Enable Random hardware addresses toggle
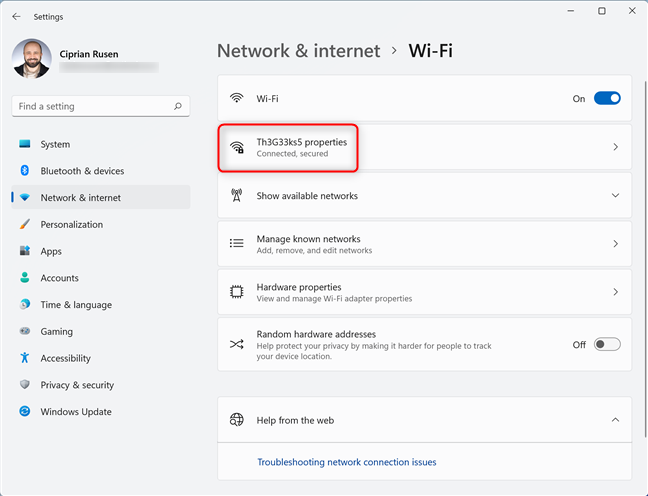 point(607,344)
